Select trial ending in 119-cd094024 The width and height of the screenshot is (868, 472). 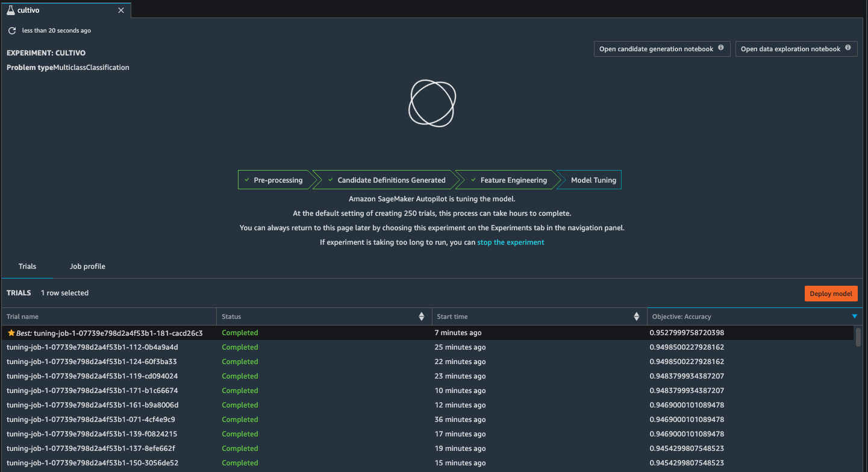click(427, 376)
